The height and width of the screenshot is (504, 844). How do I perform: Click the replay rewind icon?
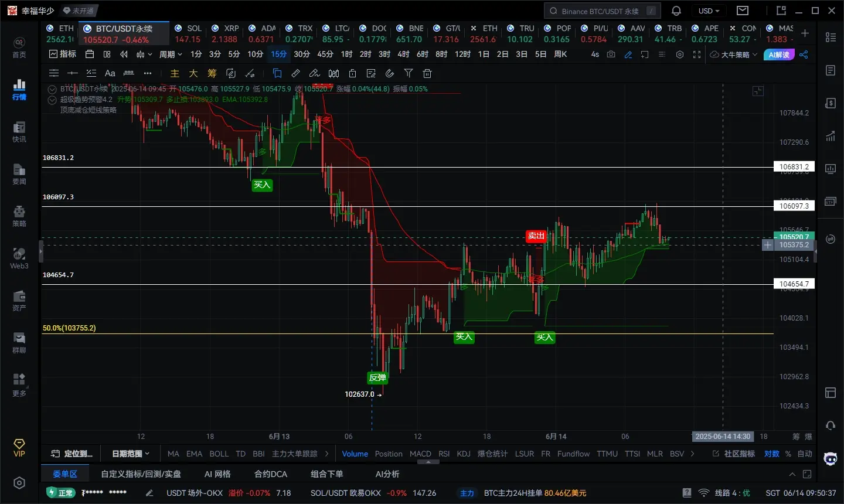tap(124, 55)
